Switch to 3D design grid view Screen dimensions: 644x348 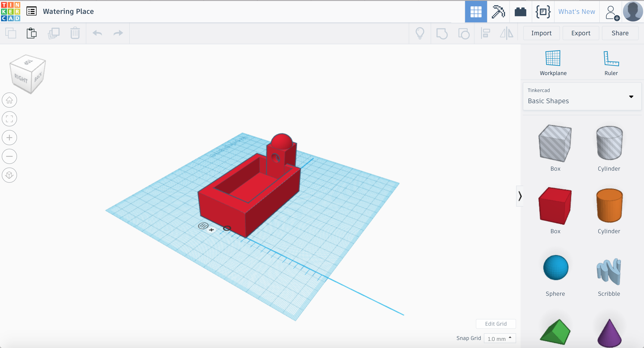[x=476, y=11]
